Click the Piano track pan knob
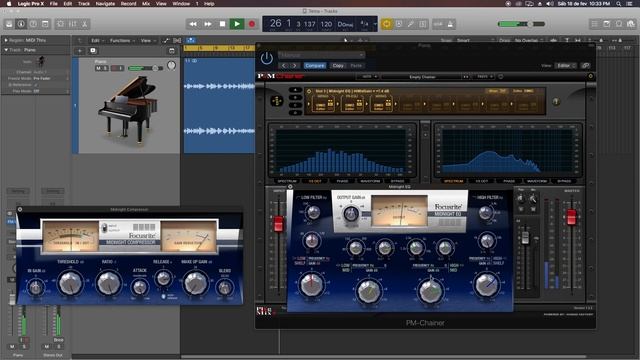 (x=171, y=65)
